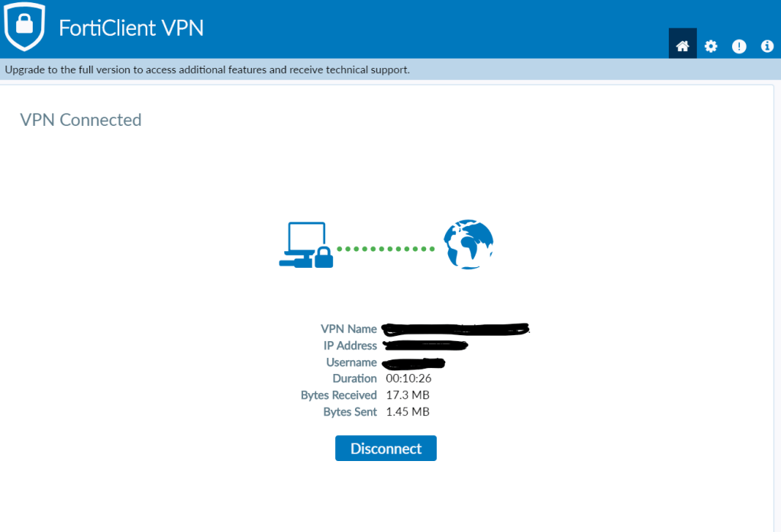Open the Home view icon
The image size is (781, 532).
(x=683, y=46)
